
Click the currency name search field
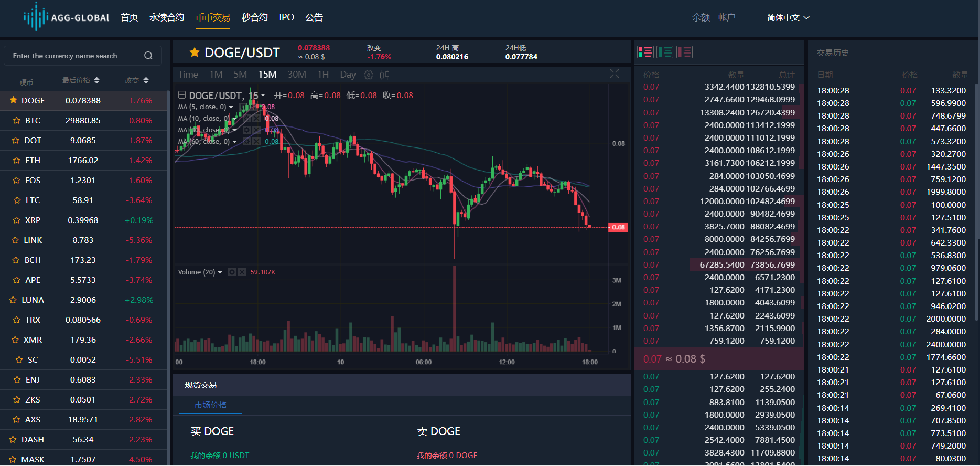(73, 56)
